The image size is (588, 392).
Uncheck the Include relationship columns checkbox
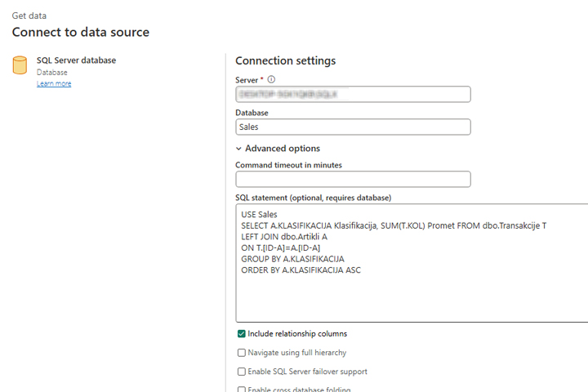(x=242, y=334)
